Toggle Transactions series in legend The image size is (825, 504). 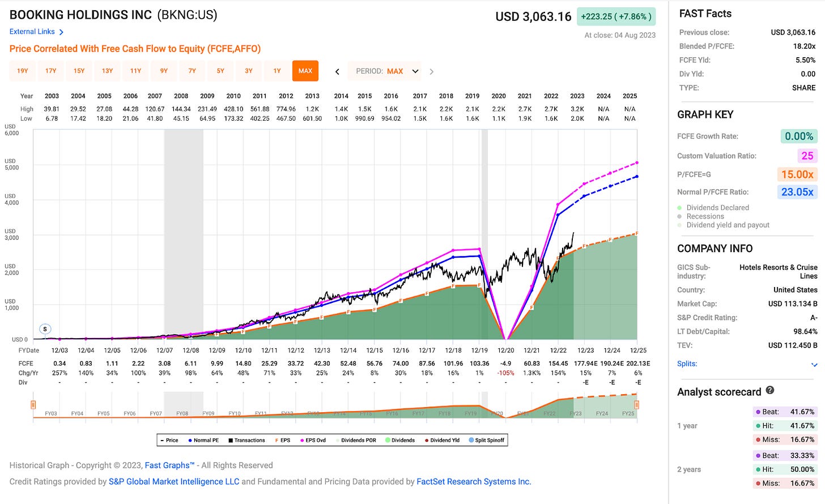(246, 440)
